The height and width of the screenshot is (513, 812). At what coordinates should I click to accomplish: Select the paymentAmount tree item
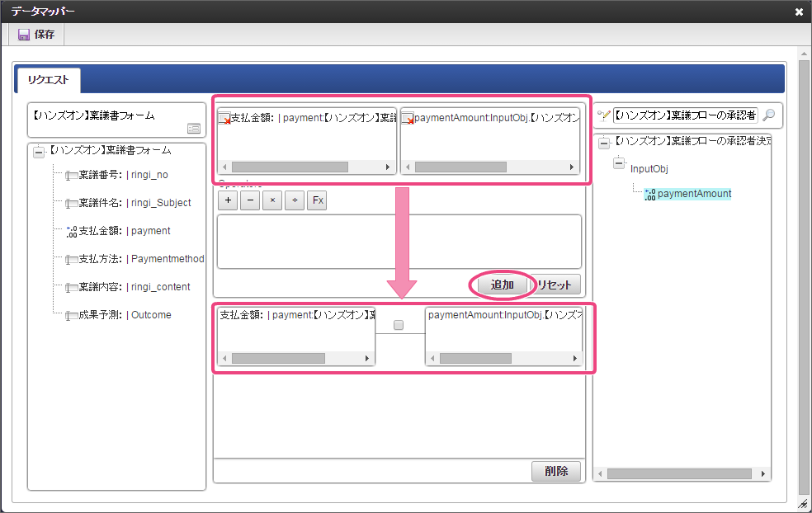[694, 194]
